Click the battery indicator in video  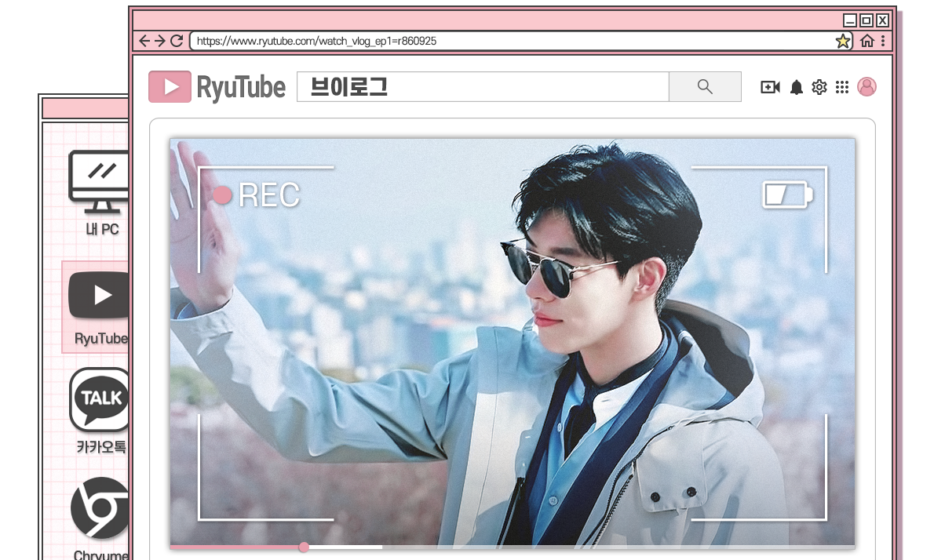(787, 195)
